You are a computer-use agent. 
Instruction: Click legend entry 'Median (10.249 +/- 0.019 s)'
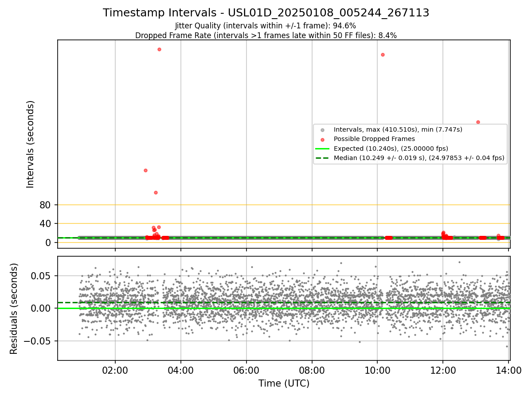419,158
